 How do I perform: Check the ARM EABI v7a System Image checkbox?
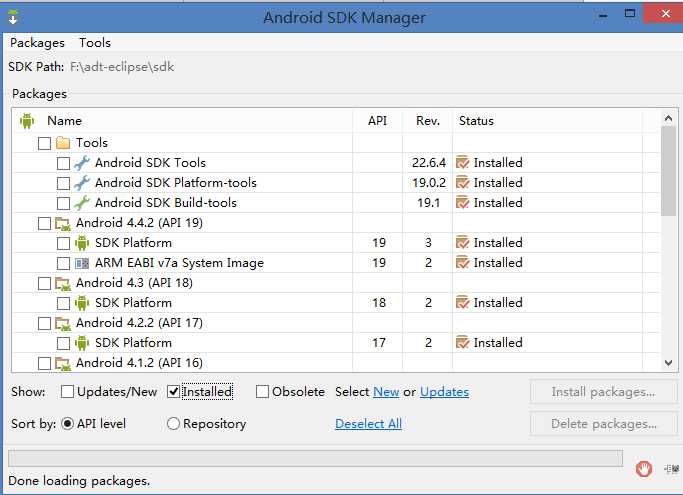[63, 264]
